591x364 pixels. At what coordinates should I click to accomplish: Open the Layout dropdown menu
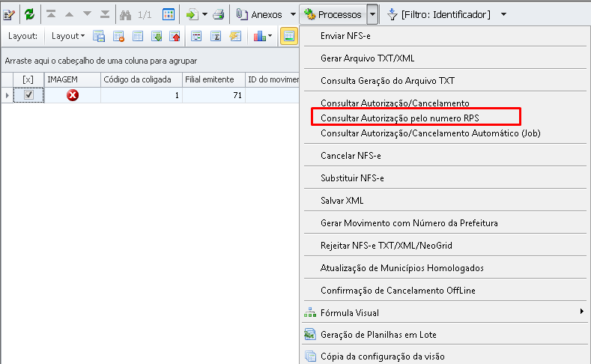click(68, 36)
